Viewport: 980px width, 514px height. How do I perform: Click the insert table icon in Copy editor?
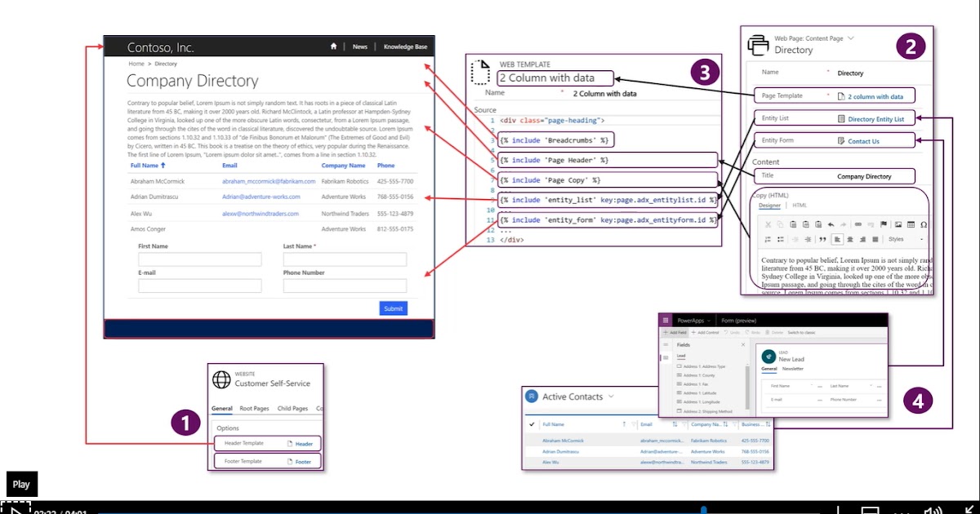tap(911, 225)
